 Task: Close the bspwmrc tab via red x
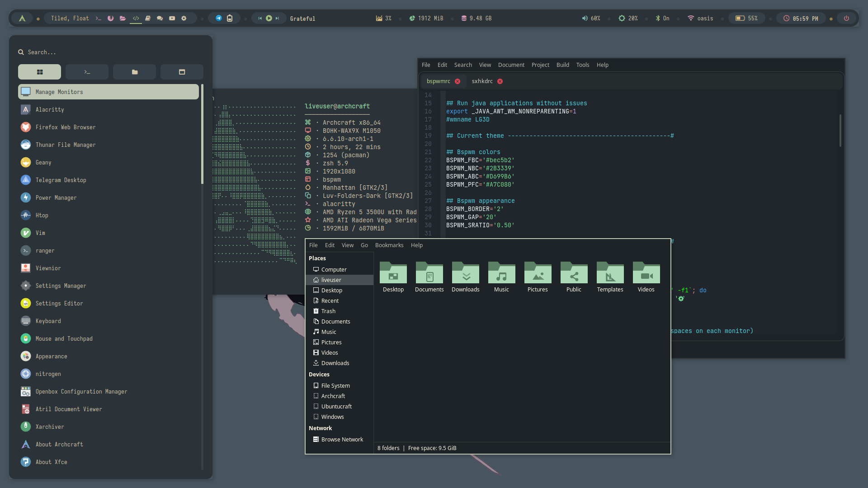[458, 81]
